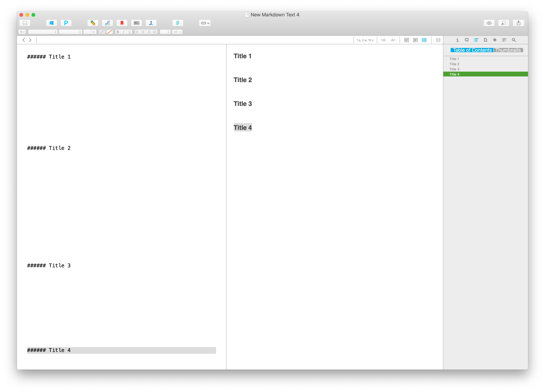Toggle side-by-side preview display mode

click(424, 40)
